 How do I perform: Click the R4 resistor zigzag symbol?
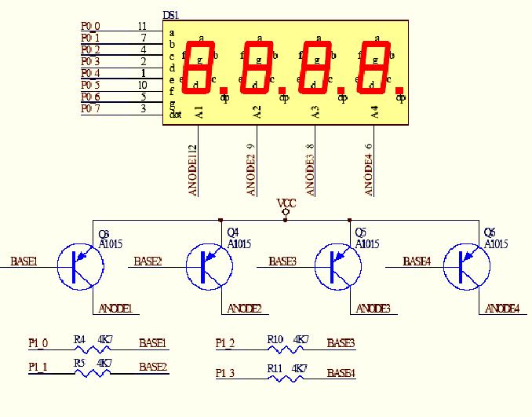pyautogui.click(x=93, y=349)
